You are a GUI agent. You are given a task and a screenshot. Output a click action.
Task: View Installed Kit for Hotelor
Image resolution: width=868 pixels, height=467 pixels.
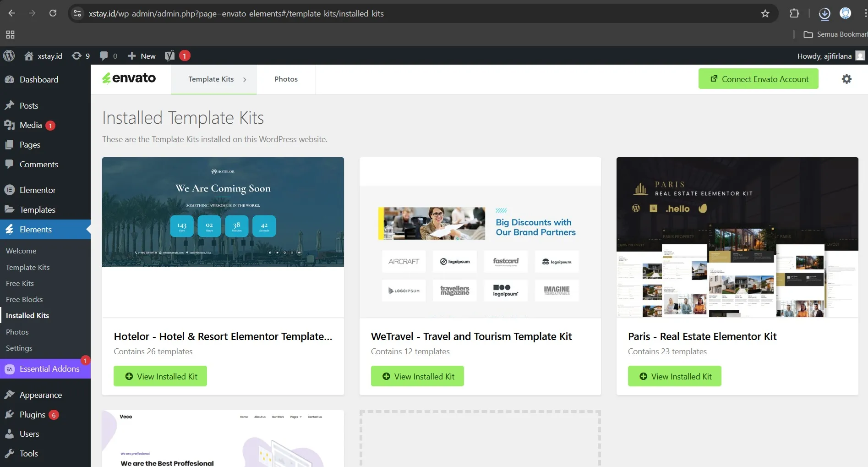[x=160, y=376]
